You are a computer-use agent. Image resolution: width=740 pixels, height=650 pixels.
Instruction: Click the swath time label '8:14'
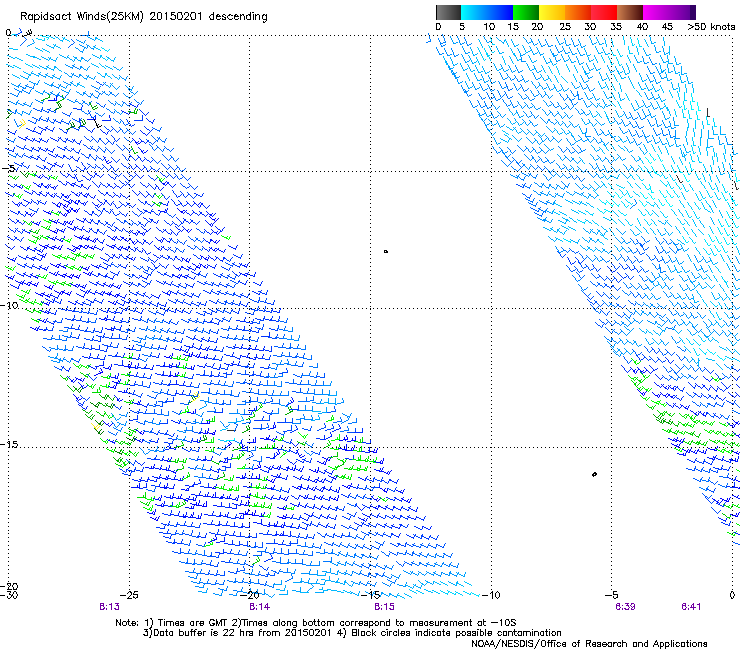click(x=260, y=607)
